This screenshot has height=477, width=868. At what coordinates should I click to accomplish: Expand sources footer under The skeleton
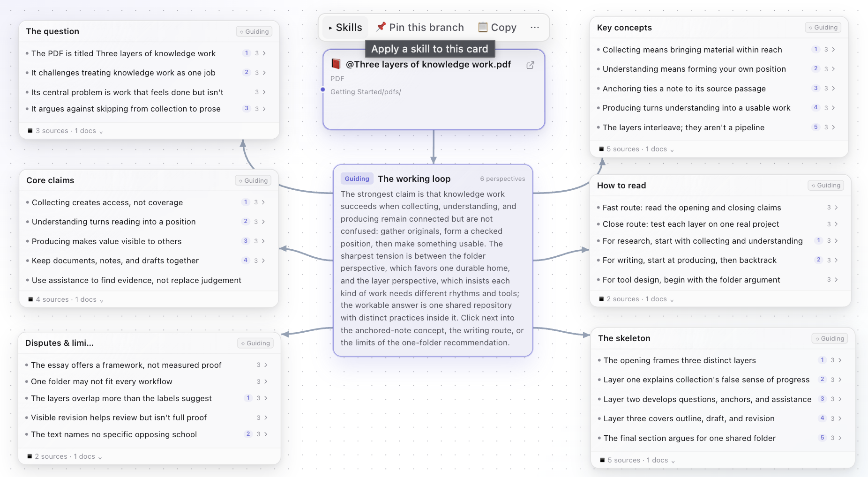click(x=637, y=460)
